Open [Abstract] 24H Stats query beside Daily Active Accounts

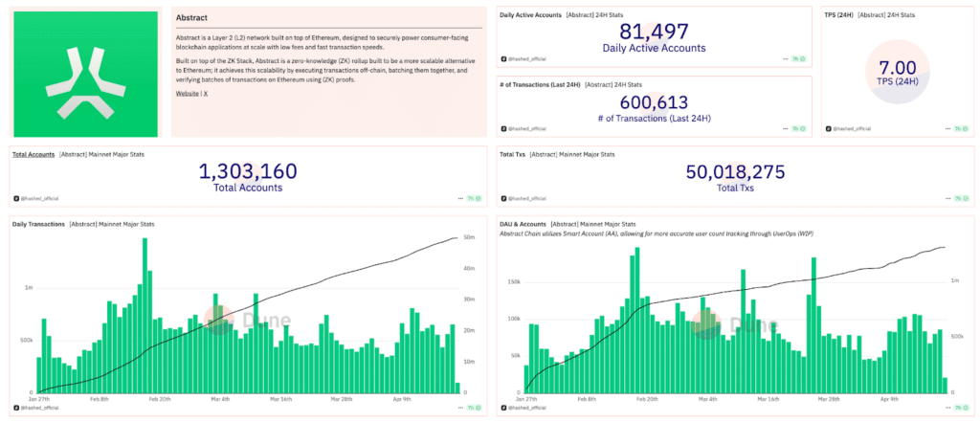pos(594,14)
